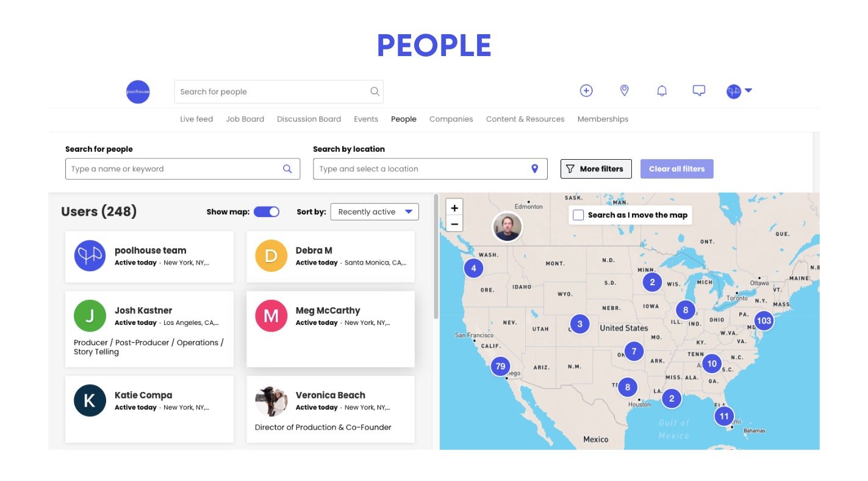
Task: Click Veronica Beach's profile photo
Action: coord(271,401)
